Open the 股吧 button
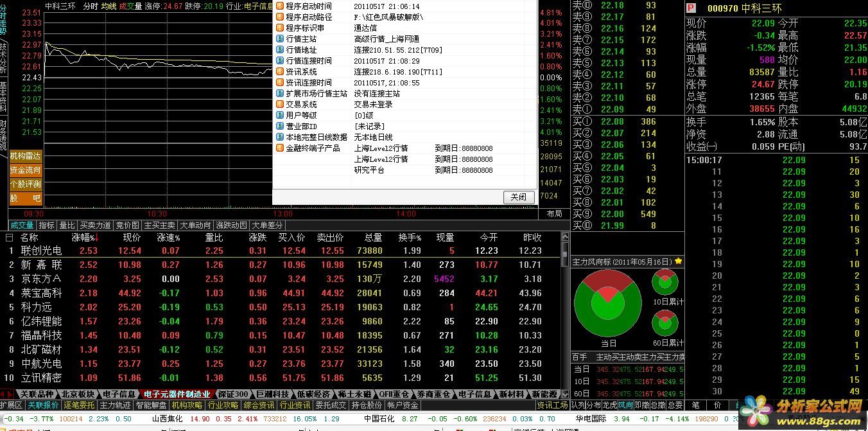 click(x=25, y=198)
